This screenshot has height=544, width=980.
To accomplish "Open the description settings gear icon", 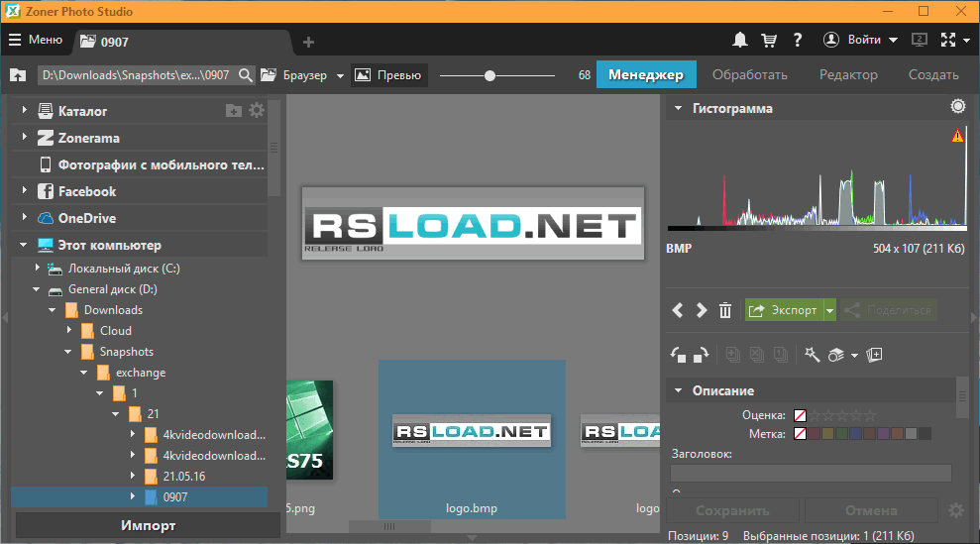I will pyautogui.click(x=955, y=511).
